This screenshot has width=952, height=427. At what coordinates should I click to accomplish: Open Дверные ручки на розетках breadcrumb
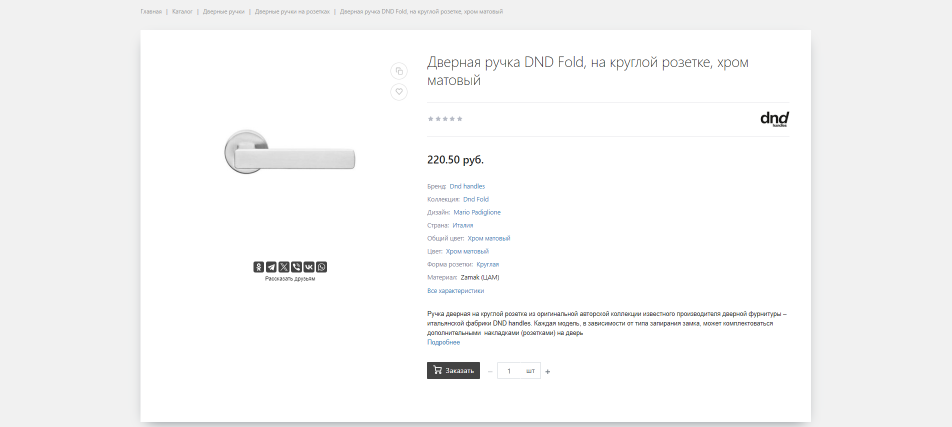click(x=292, y=12)
